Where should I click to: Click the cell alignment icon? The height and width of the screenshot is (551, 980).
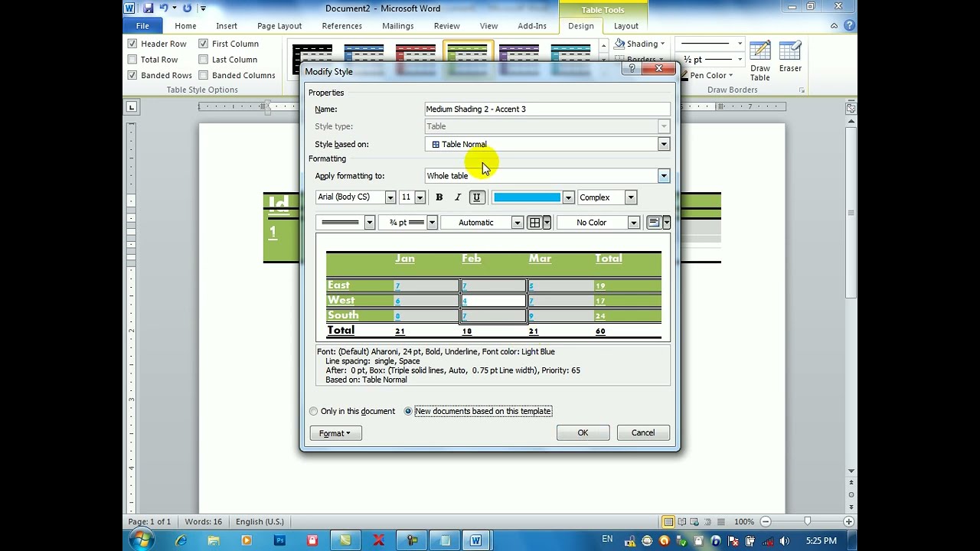(654, 223)
